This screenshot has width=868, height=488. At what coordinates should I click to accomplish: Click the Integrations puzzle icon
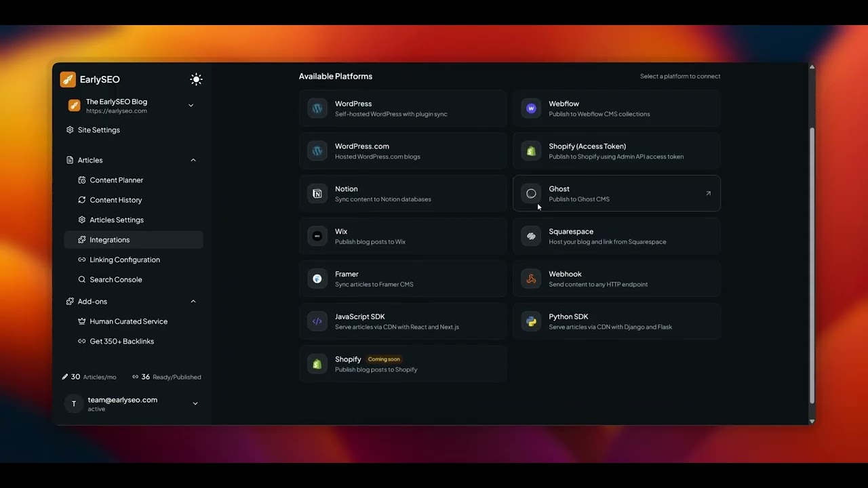click(82, 240)
